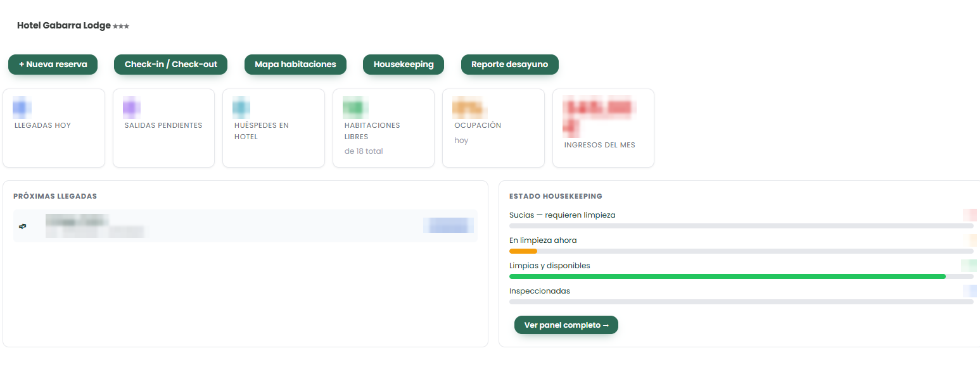Viewport: 980px width, 372px height.
Task: Click the blurred status badge in arrivals row
Action: [x=449, y=225]
